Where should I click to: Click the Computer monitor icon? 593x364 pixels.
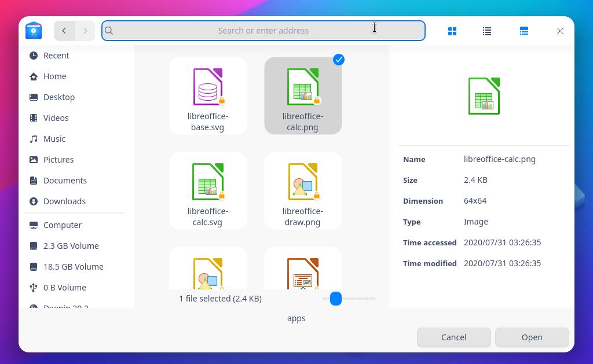[34, 225]
